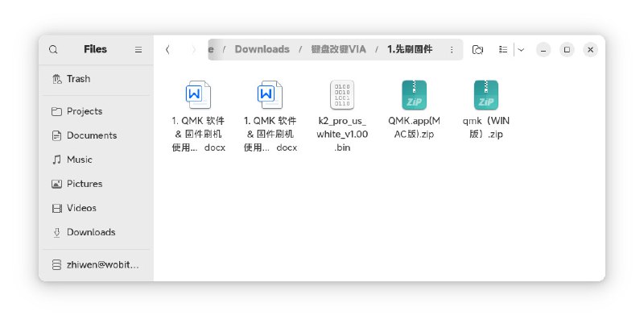
Task: Click QMK.app(MAC版).zip filename text
Action: 414,127
